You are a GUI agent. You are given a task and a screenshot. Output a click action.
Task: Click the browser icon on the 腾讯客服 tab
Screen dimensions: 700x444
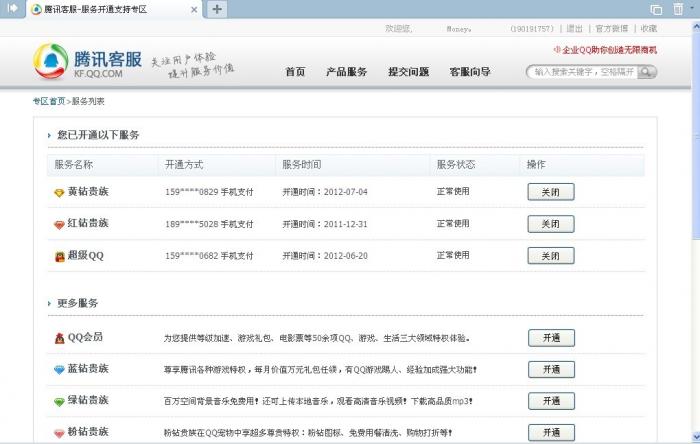[37, 9]
